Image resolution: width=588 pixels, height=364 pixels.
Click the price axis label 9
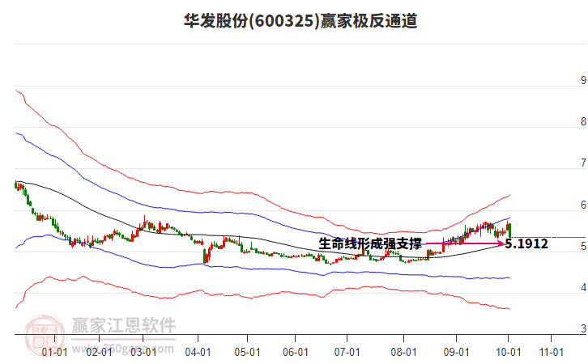[x=583, y=80]
